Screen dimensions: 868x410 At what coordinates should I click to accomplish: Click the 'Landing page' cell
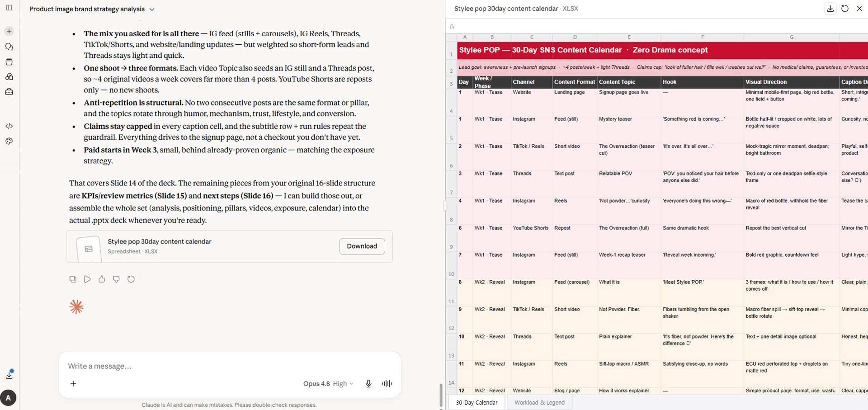575,102
